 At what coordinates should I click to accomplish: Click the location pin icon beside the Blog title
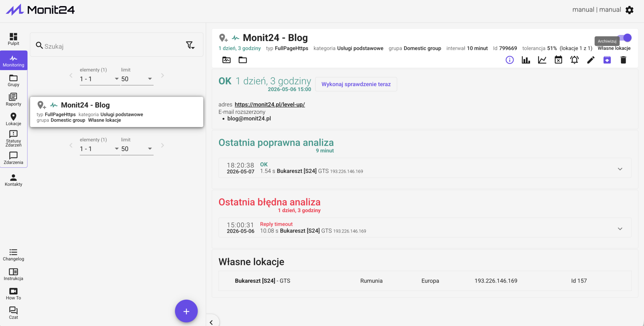coord(223,38)
